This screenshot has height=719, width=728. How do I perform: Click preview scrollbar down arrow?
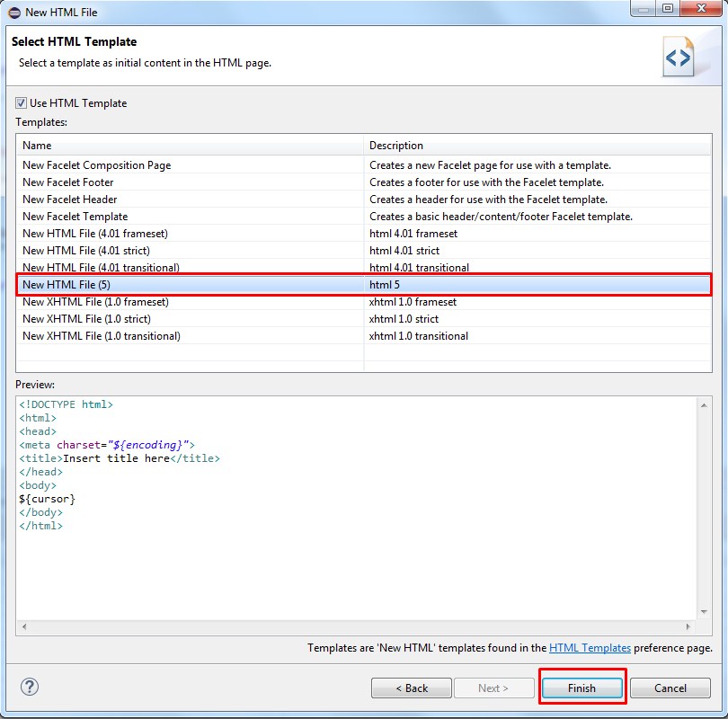pyautogui.click(x=704, y=612)
